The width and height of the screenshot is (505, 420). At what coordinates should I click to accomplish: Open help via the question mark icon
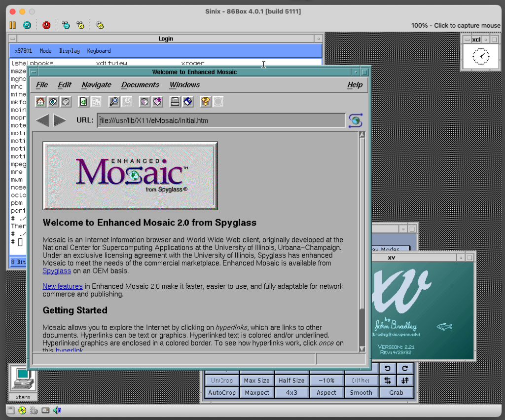205,102
